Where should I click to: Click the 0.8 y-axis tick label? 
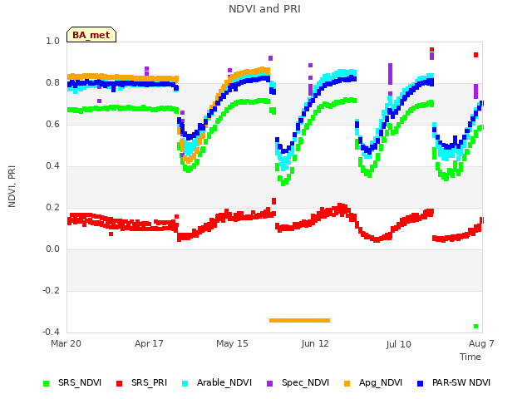click(53, 83)
